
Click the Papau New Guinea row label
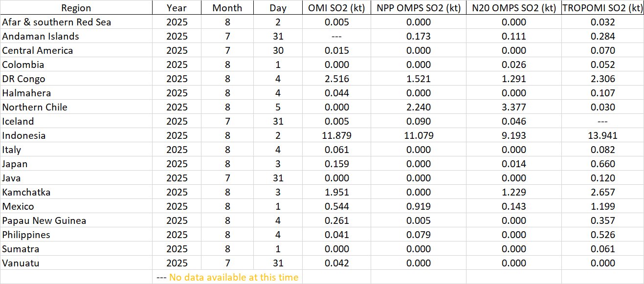44,220
